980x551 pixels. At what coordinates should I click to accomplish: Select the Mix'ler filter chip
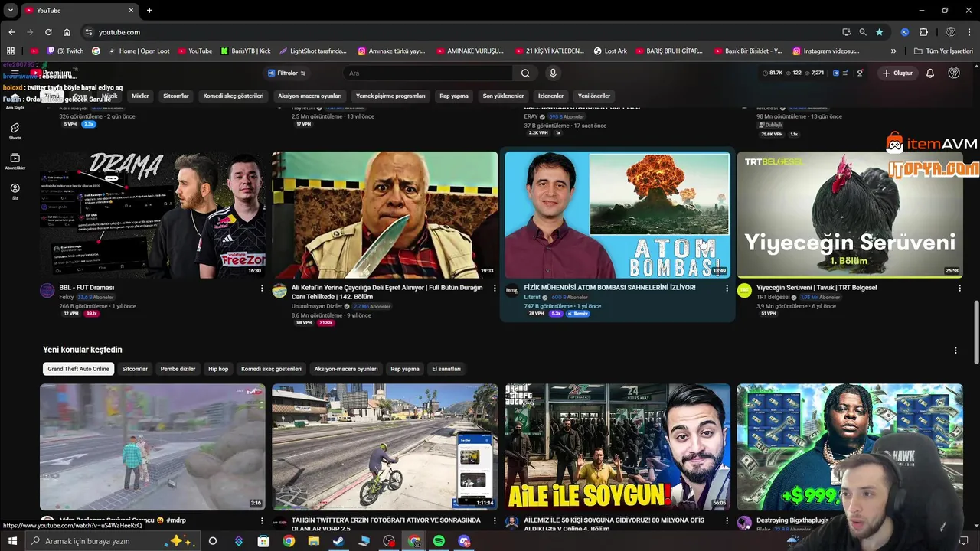(x=140, y=96)
